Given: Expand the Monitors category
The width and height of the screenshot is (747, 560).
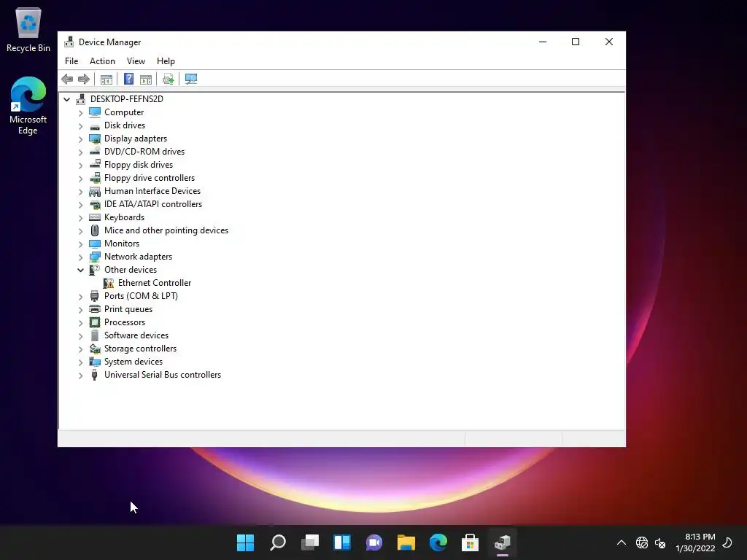Looking at the screenshot, I should (x=80, y=244).
